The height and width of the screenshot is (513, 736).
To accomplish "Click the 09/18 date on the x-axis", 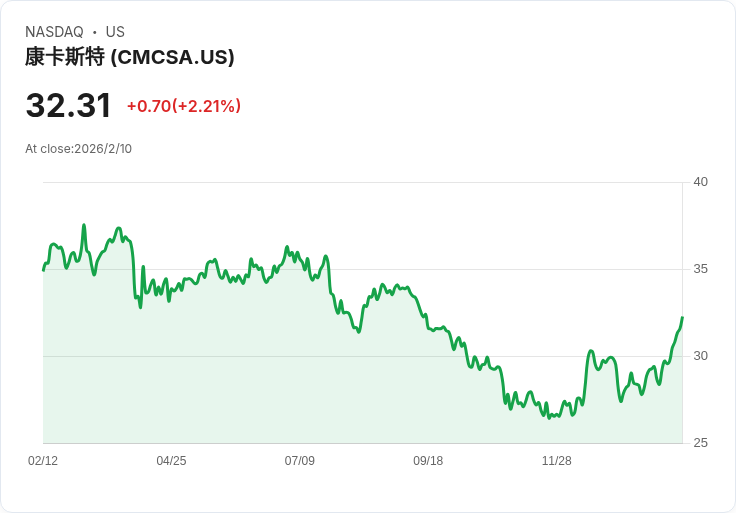I will pos(428,461).
